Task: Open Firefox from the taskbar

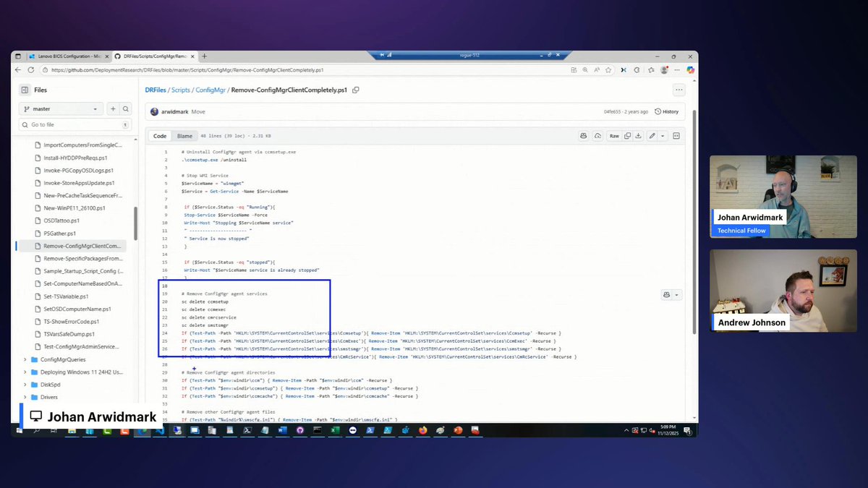Action: coord(423,429)
